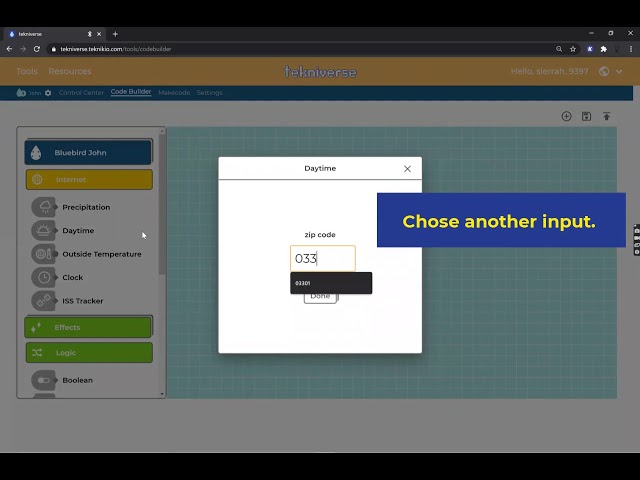Image resolution: width=640 pixels, height=480 pixels.
Task: Open the Resources menu
Action: [70, 71]
